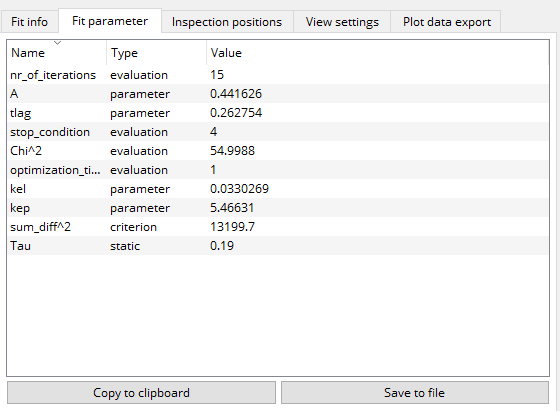Select the kel parameter row
Screen dimensions: 560x411
(278, 189)
